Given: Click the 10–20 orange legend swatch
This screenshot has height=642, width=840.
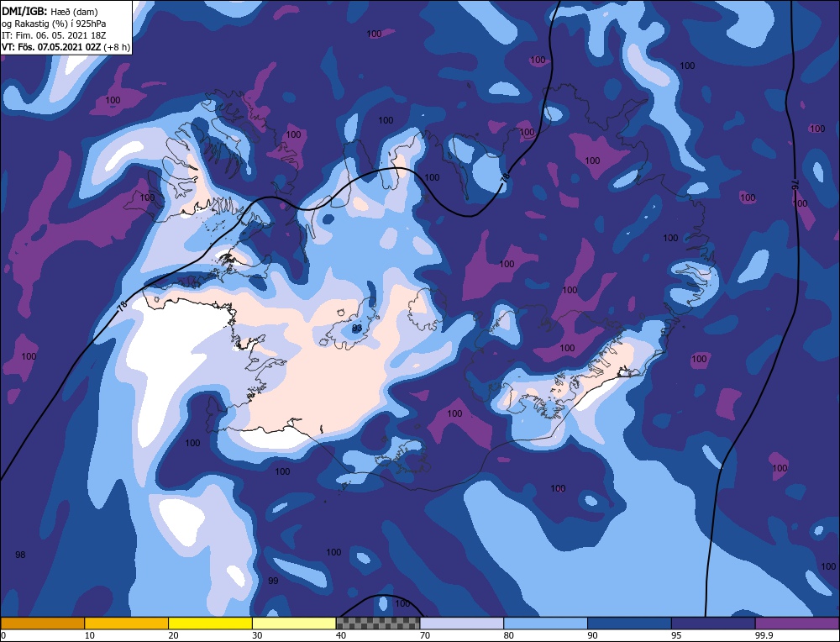Looking at the screenshot, I should tap(127, 623).
